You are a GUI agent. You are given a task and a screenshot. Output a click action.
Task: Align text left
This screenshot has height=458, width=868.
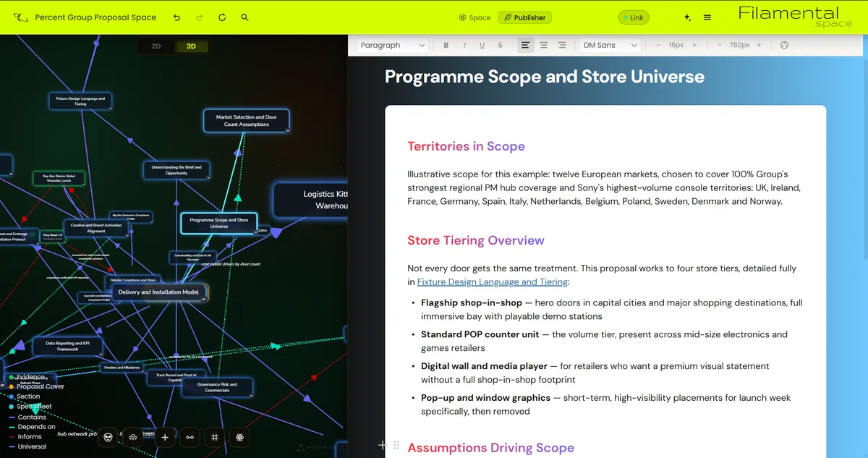(x=525, y=45)
